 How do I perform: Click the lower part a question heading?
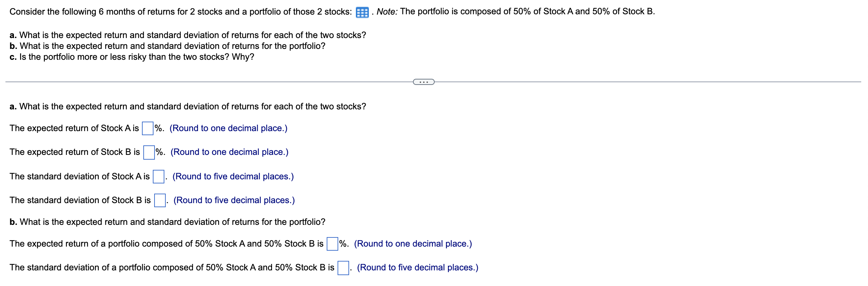coord(188,106)
